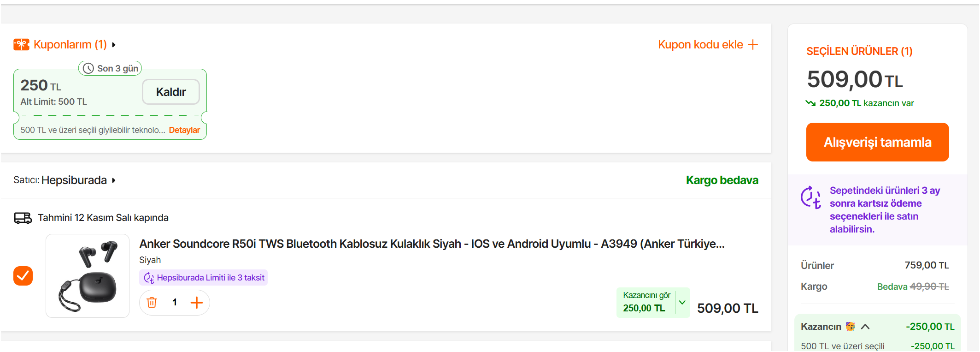Click the installment icon in purple badge

tap(149, 278)
